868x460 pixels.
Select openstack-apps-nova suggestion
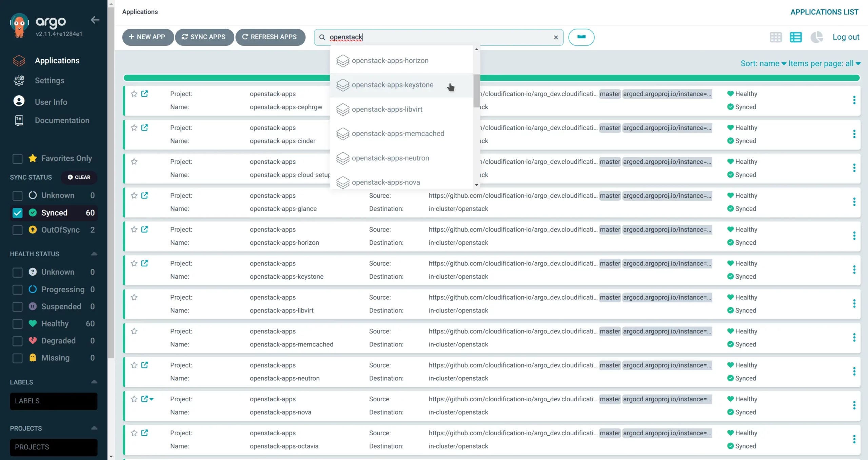click(401, 182)
